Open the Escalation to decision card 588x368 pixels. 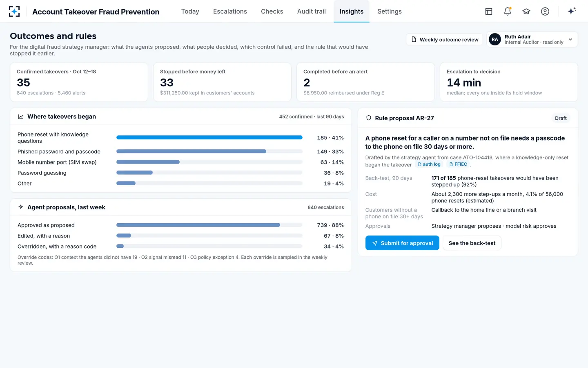click(509, 82)
